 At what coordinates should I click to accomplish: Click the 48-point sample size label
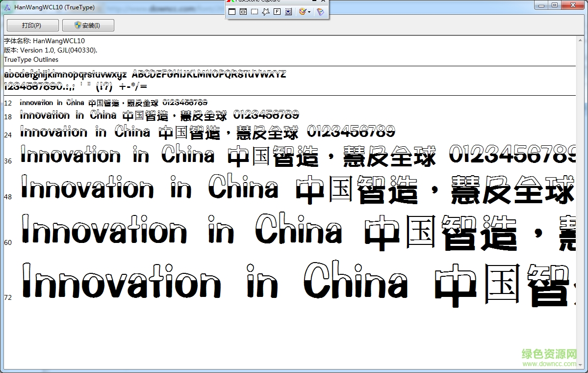tap(8, 197)
